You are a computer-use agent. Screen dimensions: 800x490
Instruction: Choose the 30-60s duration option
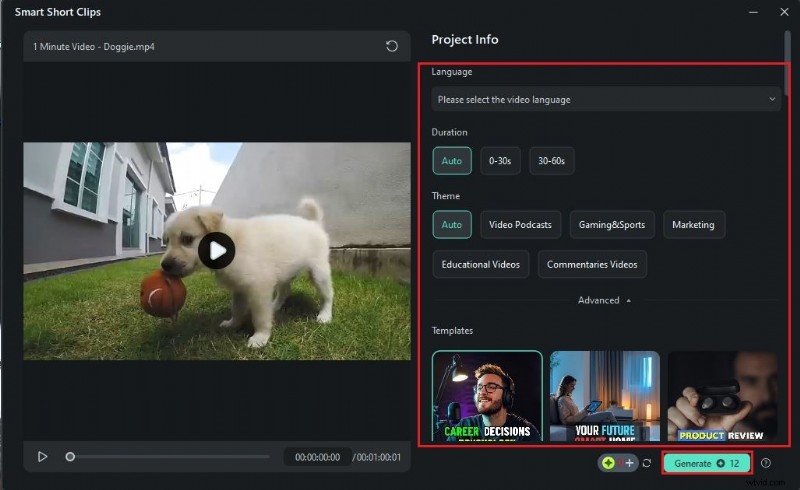click(x=551, y=161)
